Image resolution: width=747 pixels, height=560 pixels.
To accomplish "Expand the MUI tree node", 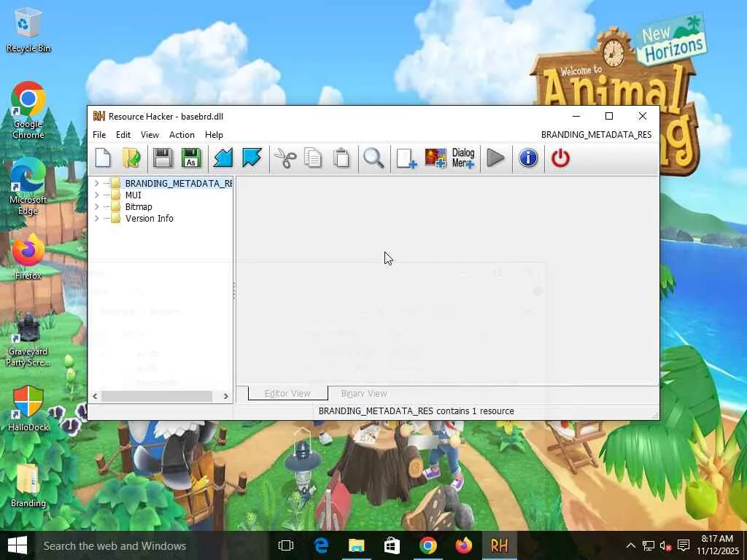I will [97, 195].
